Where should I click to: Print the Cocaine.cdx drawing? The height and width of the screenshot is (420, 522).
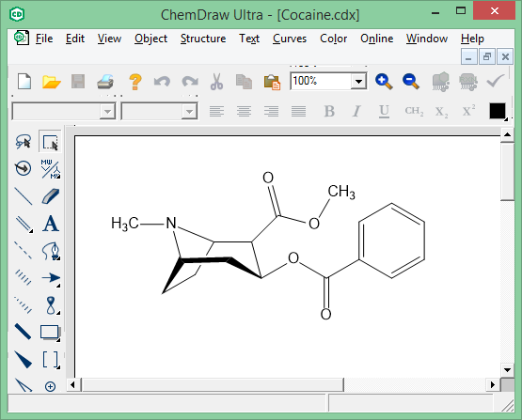(x=105, y=82)
